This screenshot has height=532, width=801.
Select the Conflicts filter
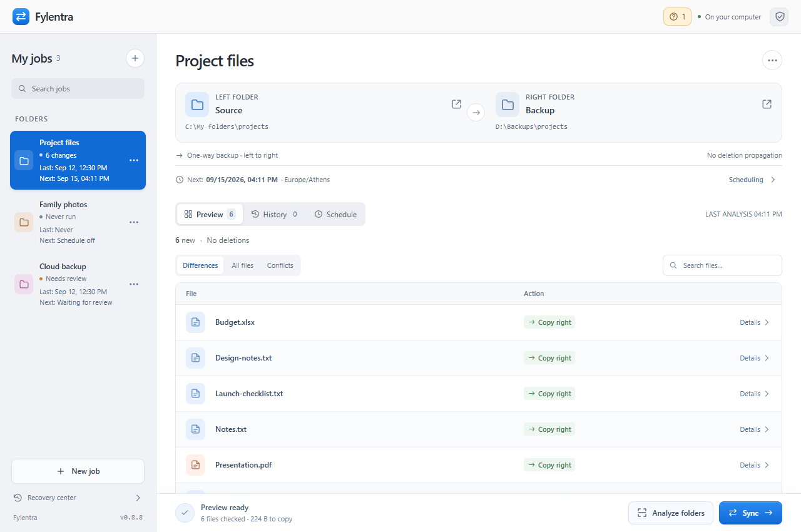280,265
